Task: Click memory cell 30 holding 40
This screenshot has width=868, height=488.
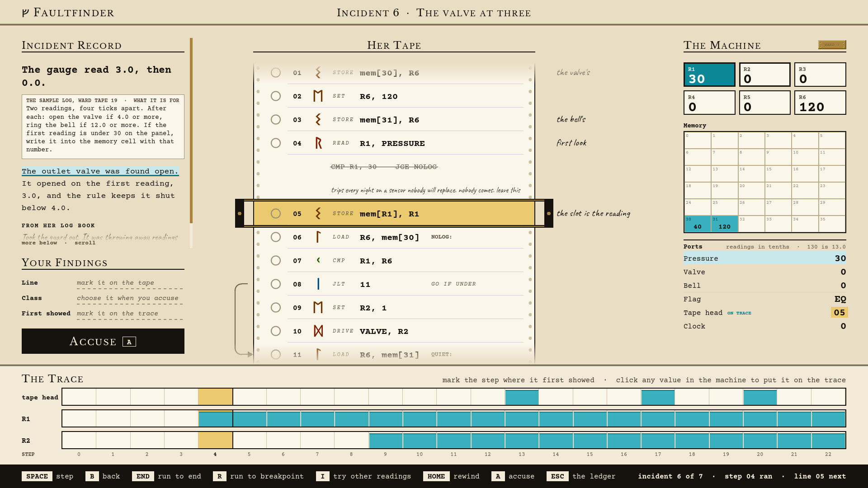Action: click(698, 224)
